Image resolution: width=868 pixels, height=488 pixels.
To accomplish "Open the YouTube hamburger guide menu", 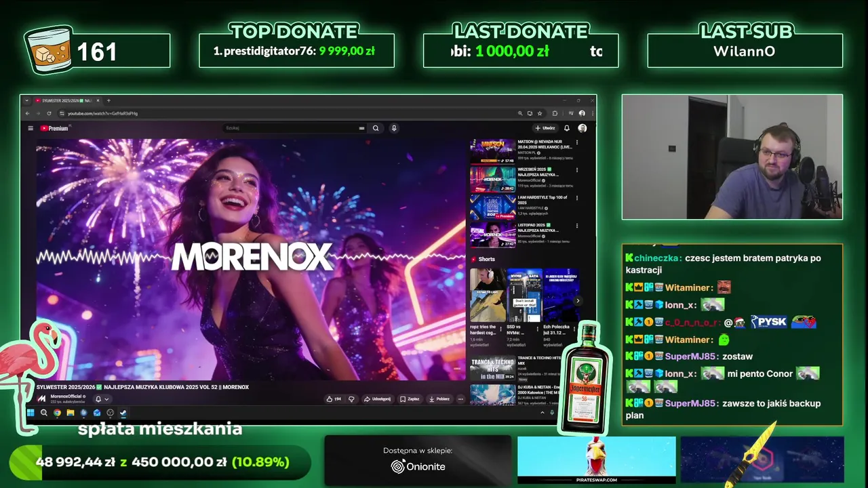I will tap(30, 128).
